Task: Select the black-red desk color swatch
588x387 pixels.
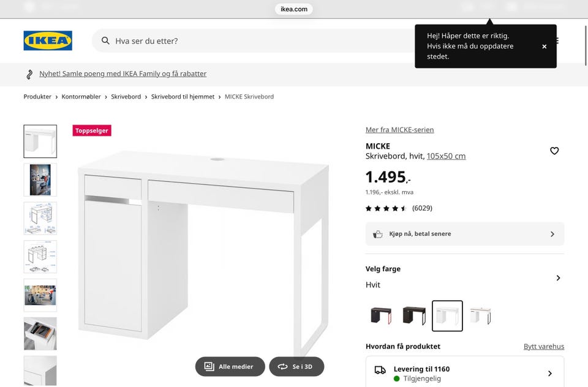Action: [381, 316]
